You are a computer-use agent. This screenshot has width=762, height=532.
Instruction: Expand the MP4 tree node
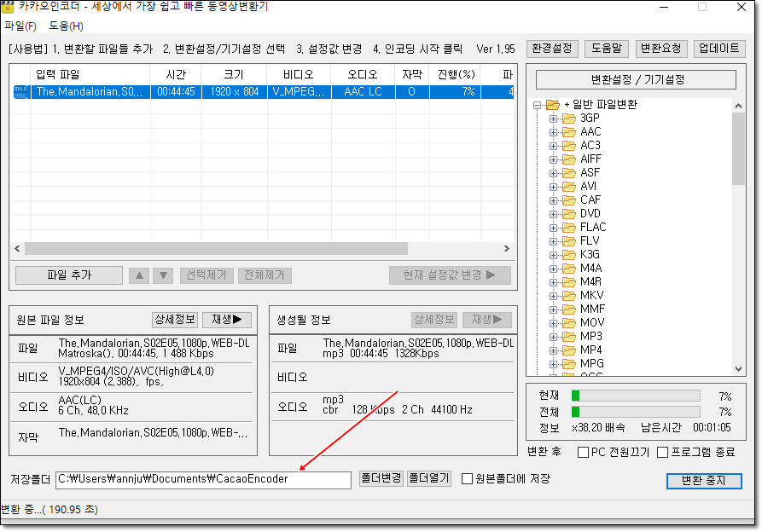coord(553,350)
